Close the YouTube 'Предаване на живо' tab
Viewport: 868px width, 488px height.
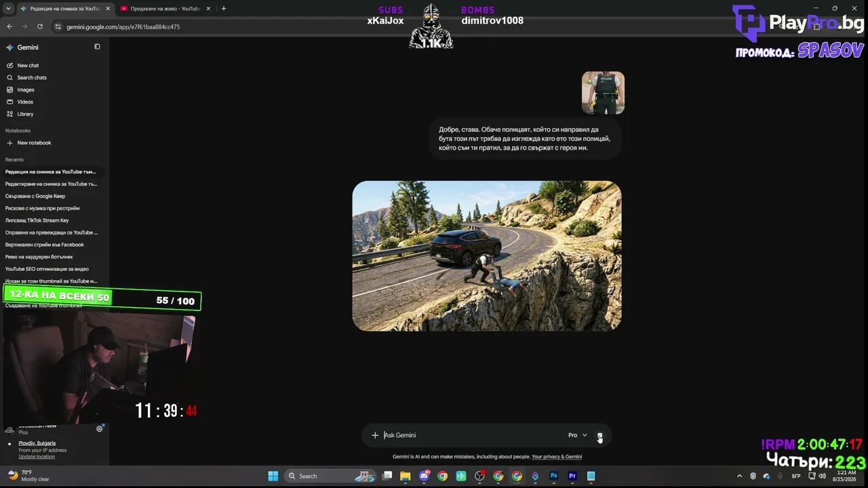click(208, 9)
